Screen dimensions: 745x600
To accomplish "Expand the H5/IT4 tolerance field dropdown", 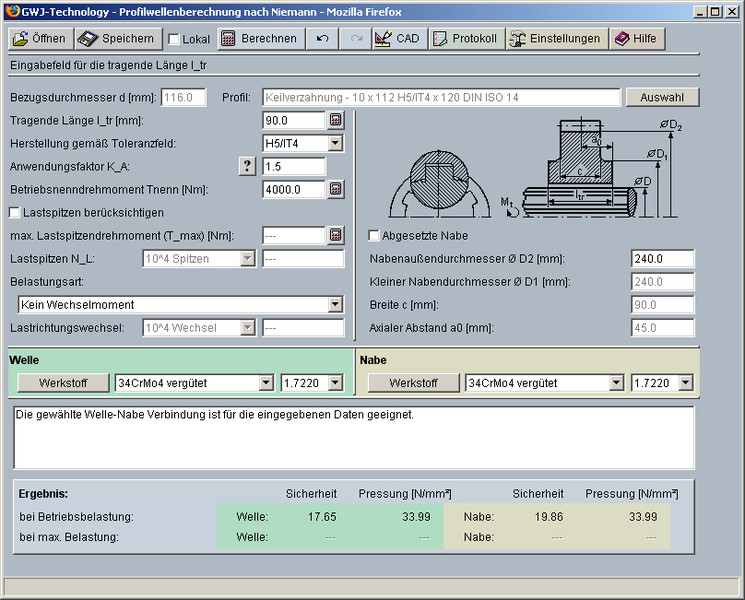I will (335, 144).
